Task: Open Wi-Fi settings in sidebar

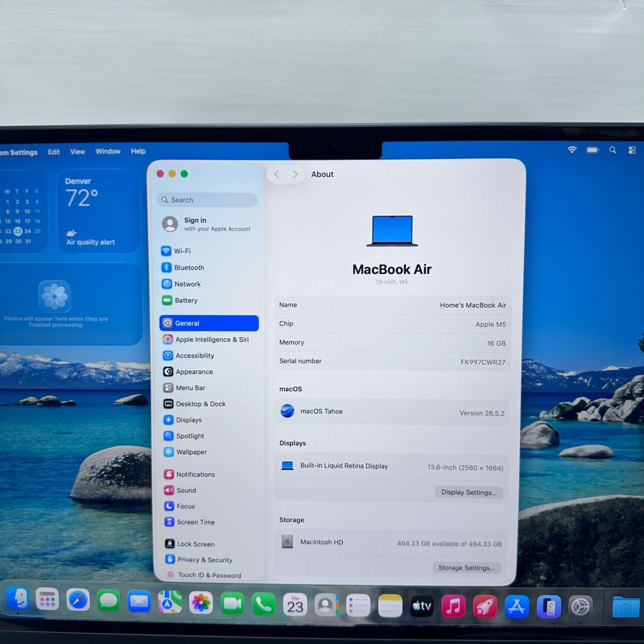Action: pos(208,251)
